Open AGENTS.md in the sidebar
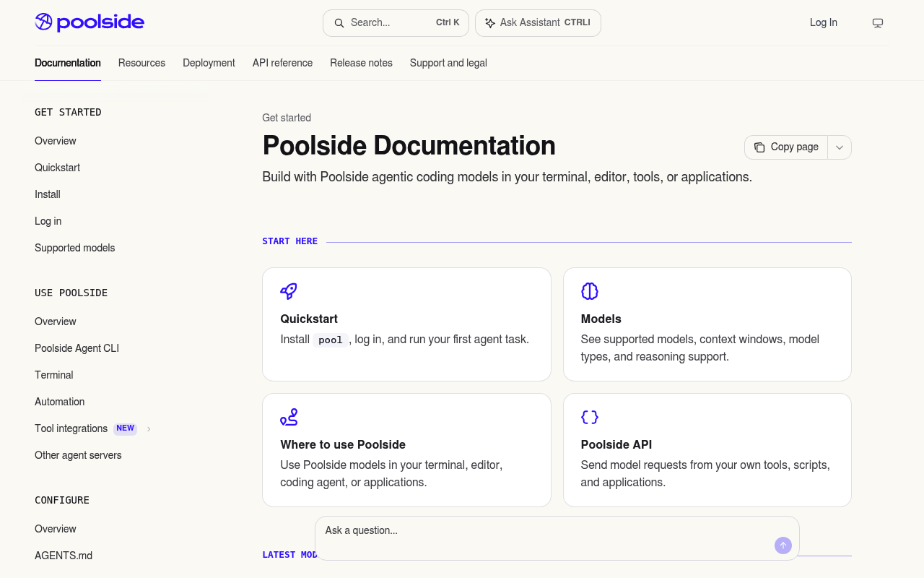Screen dimensions: 924x578 click(64, 556)
